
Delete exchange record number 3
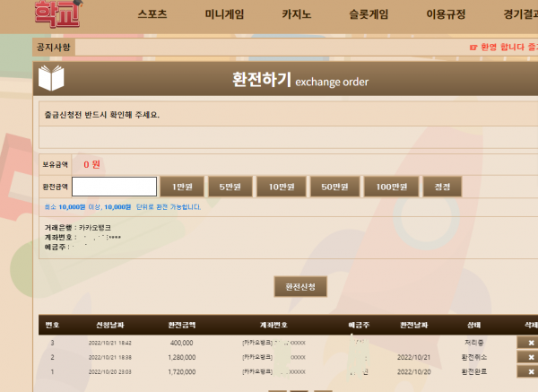pyautogui.click(x=530, y=343)
